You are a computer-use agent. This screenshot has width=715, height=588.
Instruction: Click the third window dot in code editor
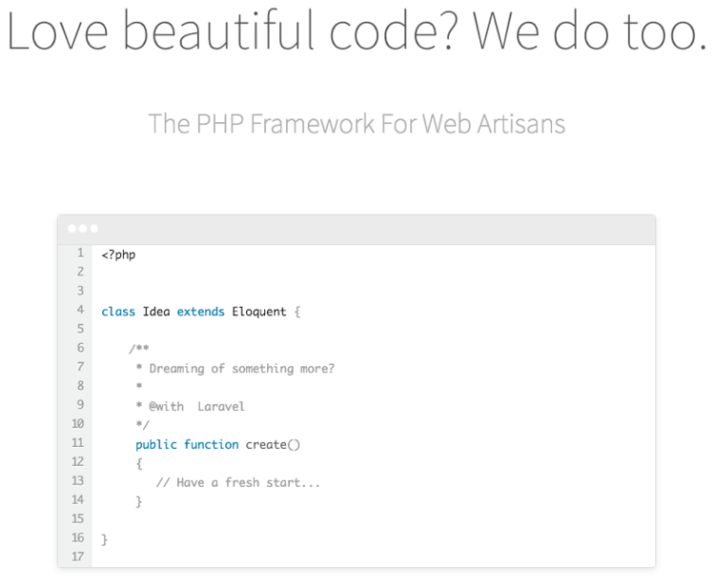pyautogui.click(x=94, y=229)
